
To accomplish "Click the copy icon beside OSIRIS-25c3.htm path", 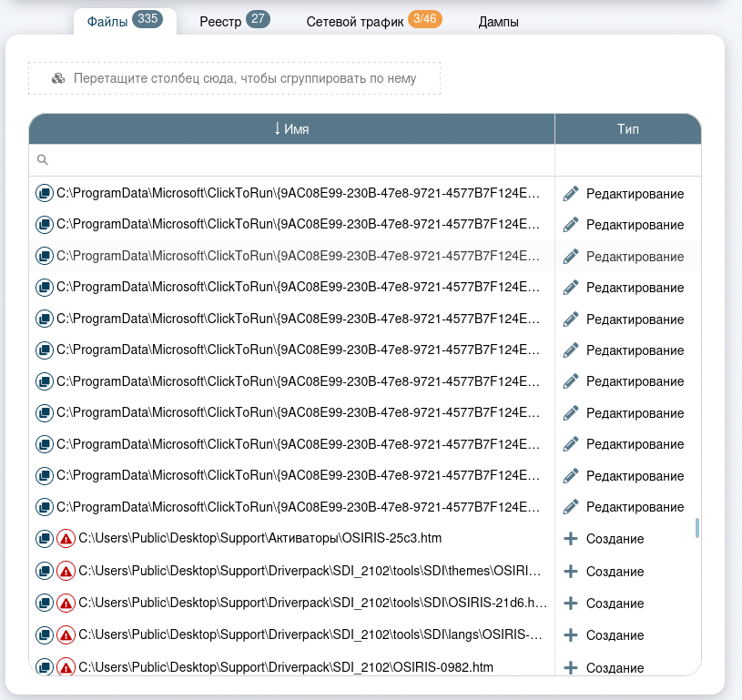I will (x=44, y=539).
